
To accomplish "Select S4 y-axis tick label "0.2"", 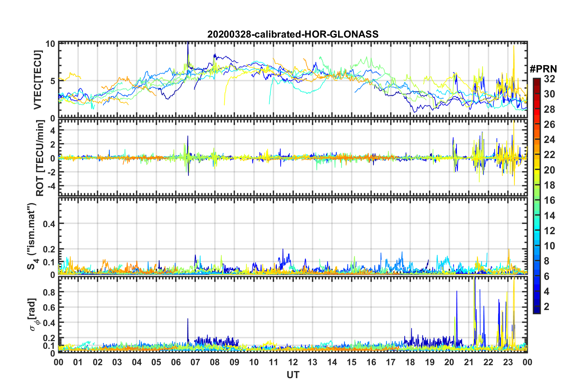I will (49, 249).
